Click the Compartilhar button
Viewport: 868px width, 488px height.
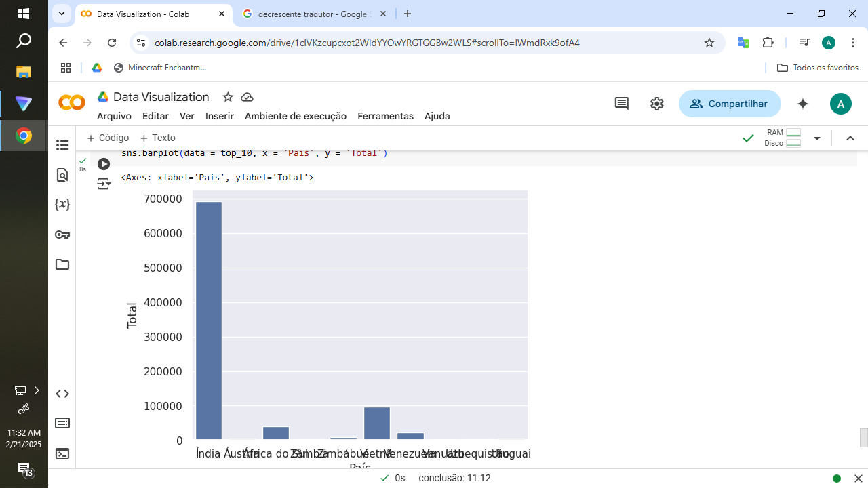click(x=730, y=104)
